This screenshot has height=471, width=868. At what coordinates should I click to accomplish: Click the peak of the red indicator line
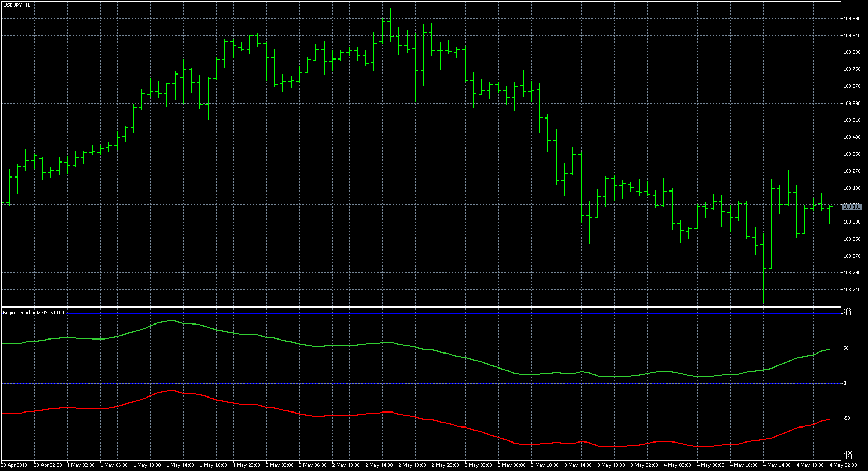click(170, 391)
